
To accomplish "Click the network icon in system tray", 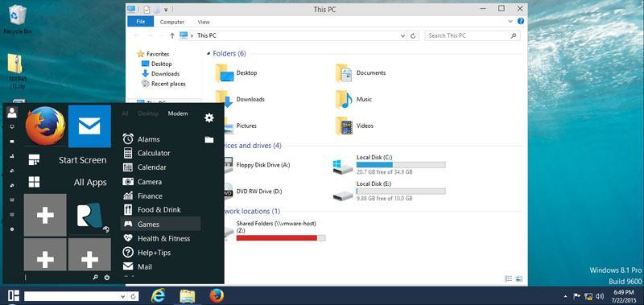I will 588,295.
